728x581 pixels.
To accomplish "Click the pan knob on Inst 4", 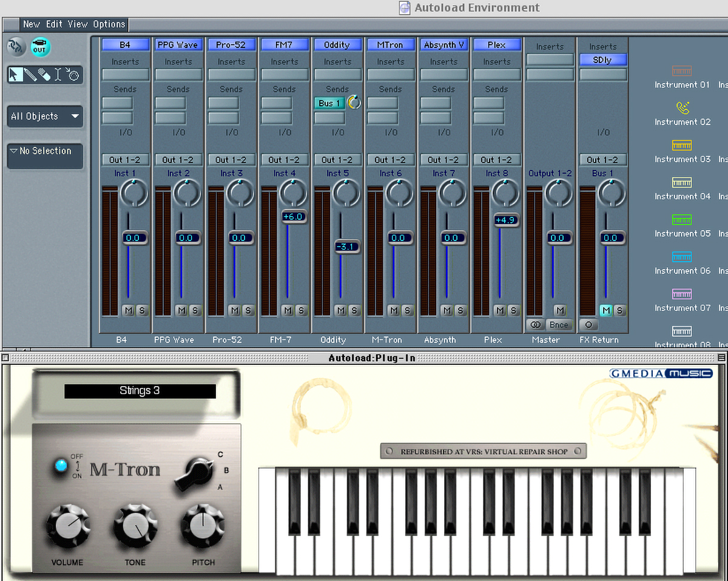I will pyautogui.click(x=293, y=193).
